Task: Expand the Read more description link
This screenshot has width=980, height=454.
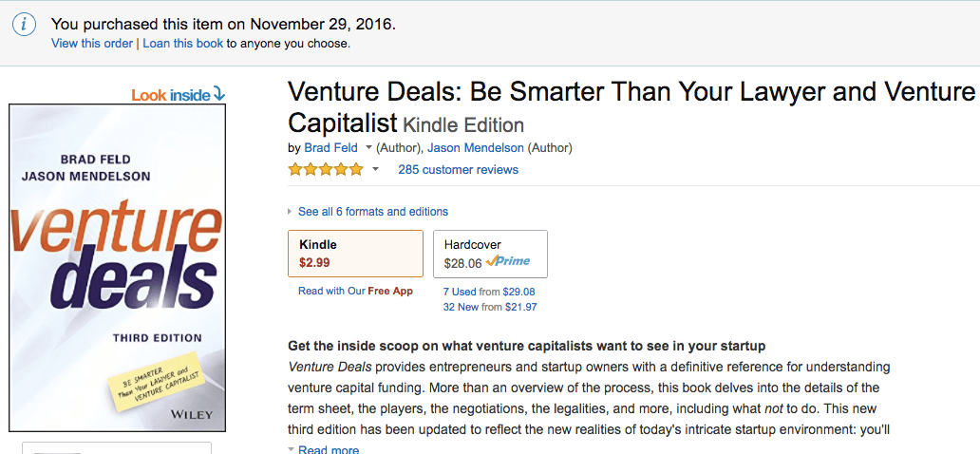Action: pyautogui.click(x=328, y=449)
